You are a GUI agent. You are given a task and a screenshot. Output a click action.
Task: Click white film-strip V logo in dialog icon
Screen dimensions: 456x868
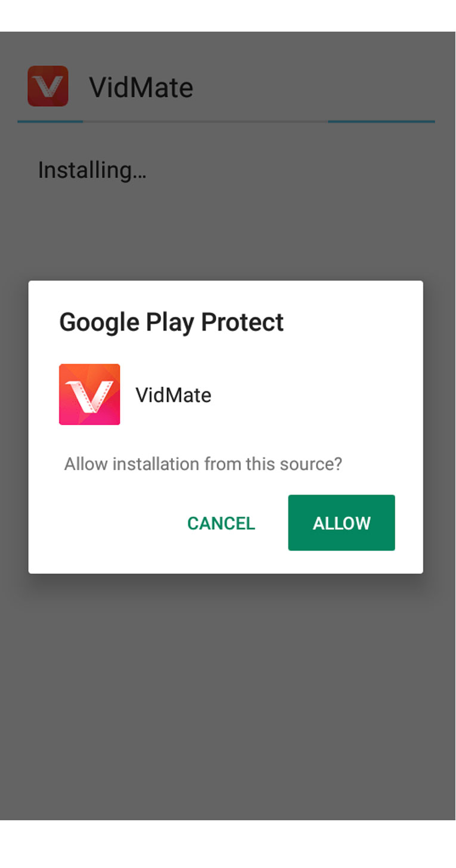pos(89,395)
